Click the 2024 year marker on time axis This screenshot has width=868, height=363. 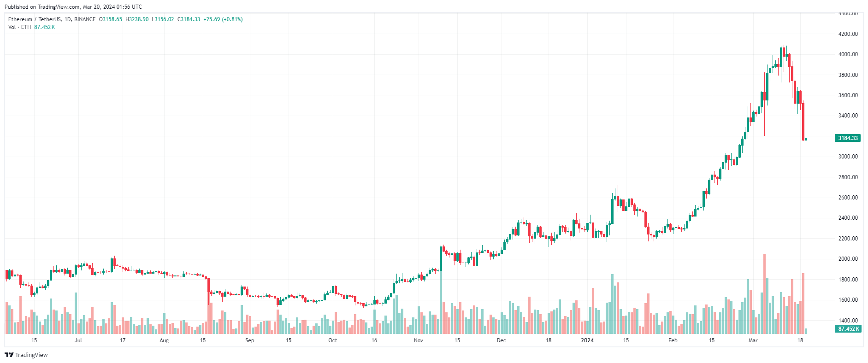click(x=587, y=340)
